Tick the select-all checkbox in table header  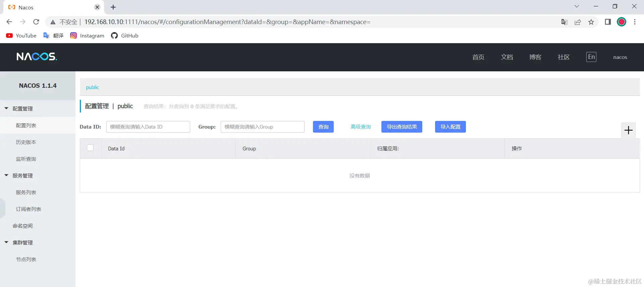pyautogui.click(x=90, y=148)
